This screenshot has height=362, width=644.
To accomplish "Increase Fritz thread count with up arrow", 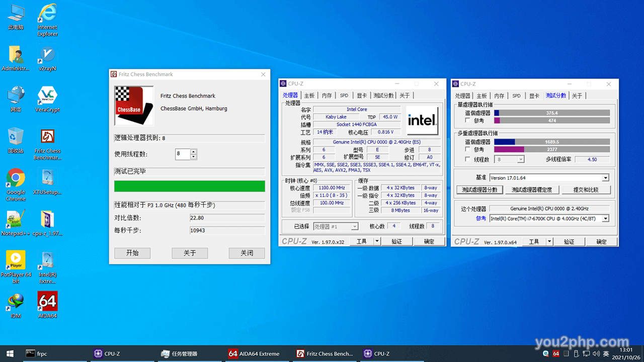I will tap(194, 151).
